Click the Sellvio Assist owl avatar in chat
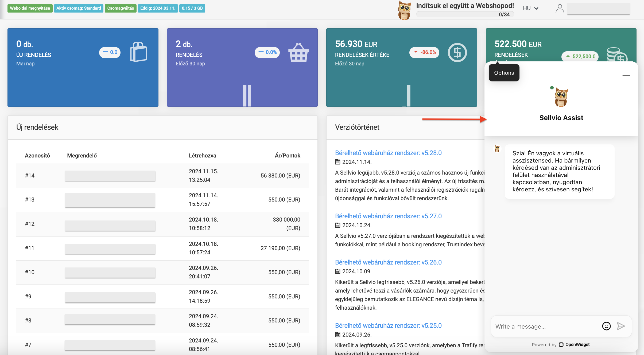 click(x=561, y=97)
